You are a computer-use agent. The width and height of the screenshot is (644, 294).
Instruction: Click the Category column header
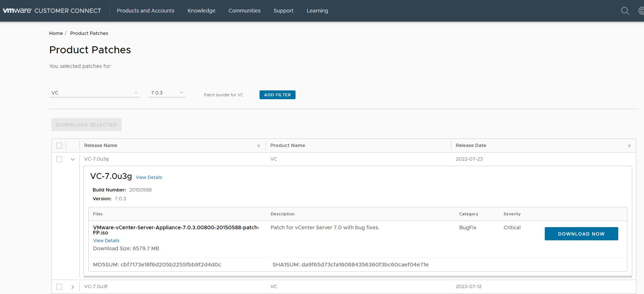click(x=469, y=214)
